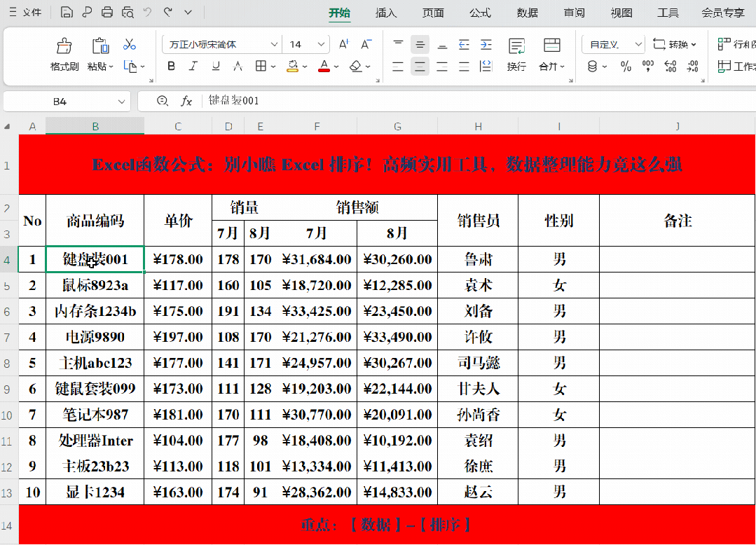
Task: Expand the Name Box dropdown arrow
Action: [121, 102]
